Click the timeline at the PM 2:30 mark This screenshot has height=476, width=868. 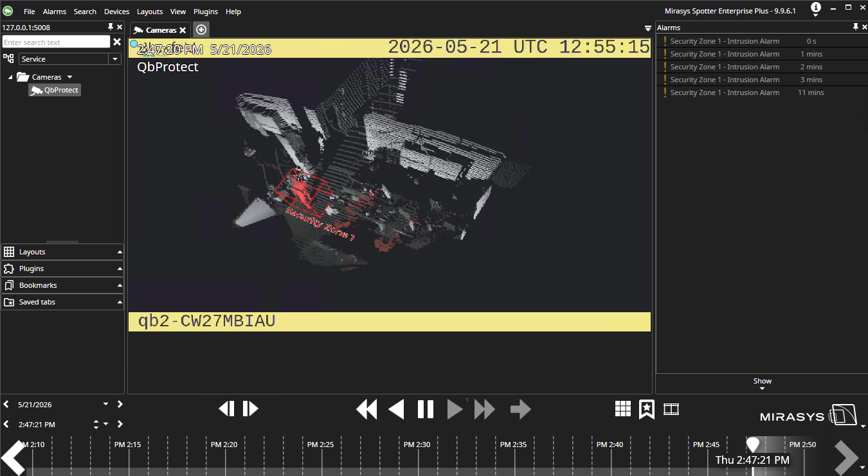[418, 445]
